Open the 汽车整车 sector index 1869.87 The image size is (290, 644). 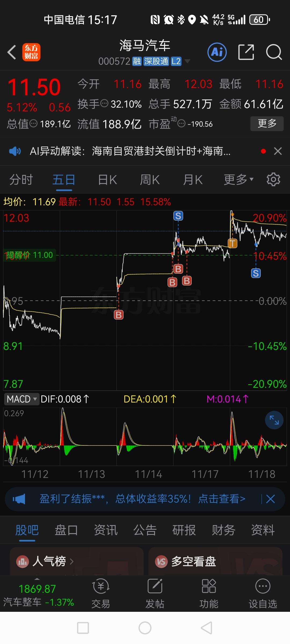point(38,595)
